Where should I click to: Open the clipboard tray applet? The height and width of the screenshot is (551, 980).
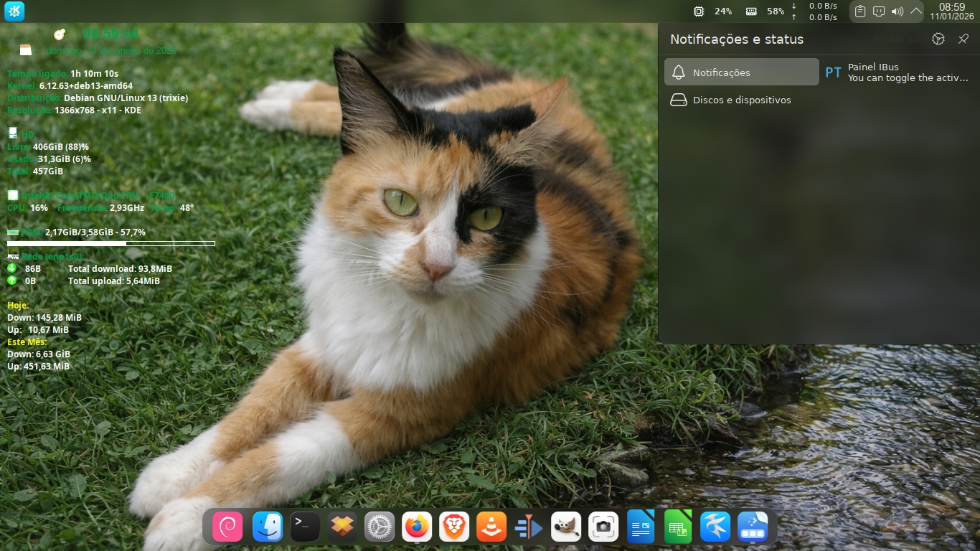click(860, 11)
